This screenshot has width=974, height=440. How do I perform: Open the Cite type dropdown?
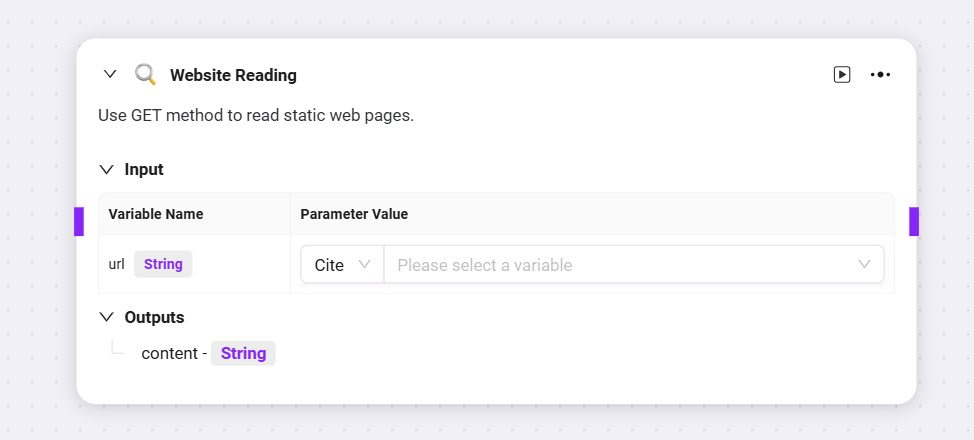pyautogui.click(x=342, y=265)
